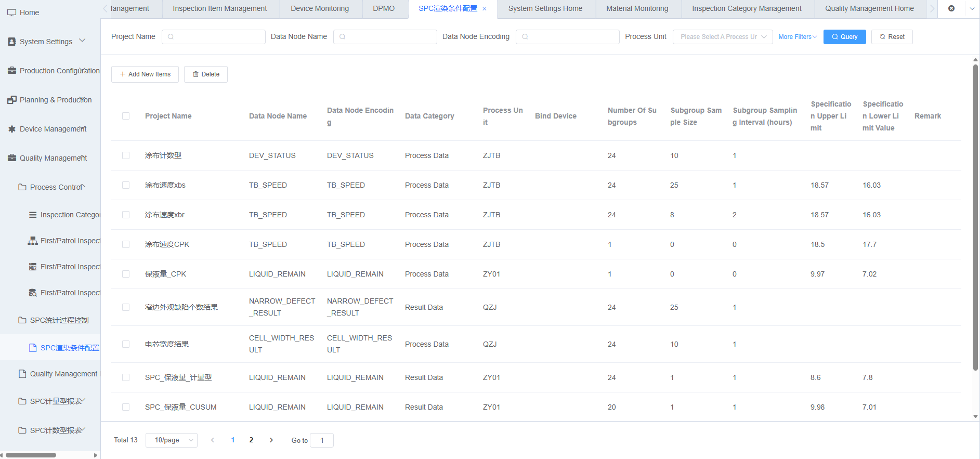Viewport: 980px width, 459px height.
Task: Click the Home monitor icon in sidebar
Action: pos(11,12)
